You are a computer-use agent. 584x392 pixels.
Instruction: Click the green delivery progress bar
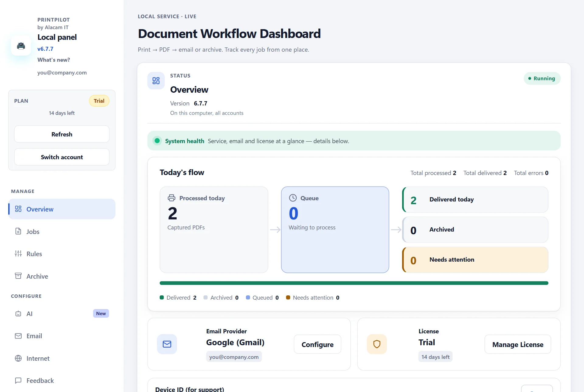[354, 283]
